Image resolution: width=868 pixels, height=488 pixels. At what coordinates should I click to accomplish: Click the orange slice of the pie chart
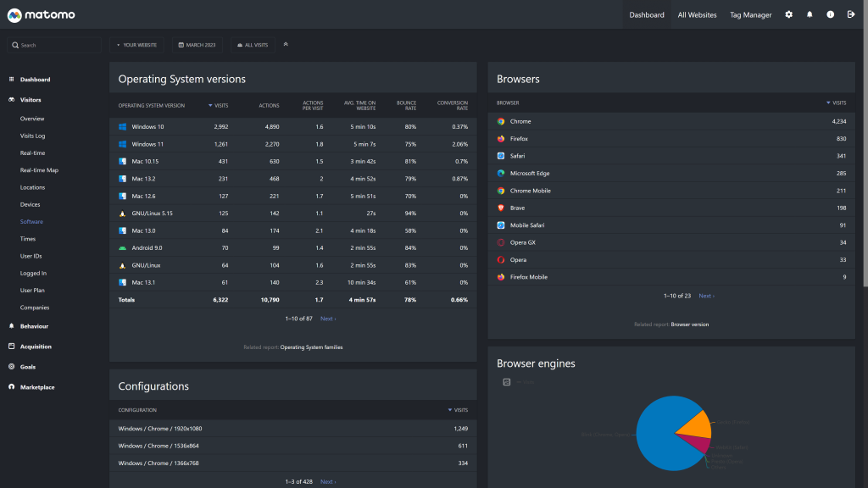(x=698, y=426)
